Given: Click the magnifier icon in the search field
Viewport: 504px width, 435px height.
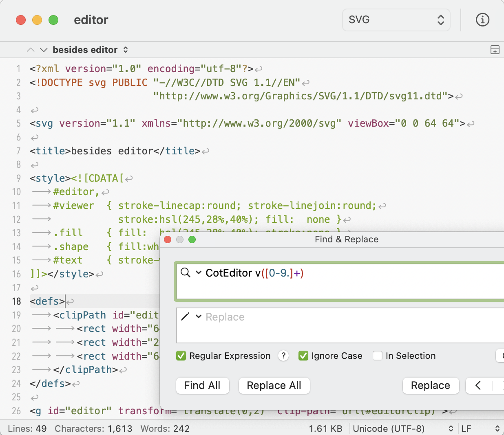Looking at the screenshot, I should coord(185,273).
